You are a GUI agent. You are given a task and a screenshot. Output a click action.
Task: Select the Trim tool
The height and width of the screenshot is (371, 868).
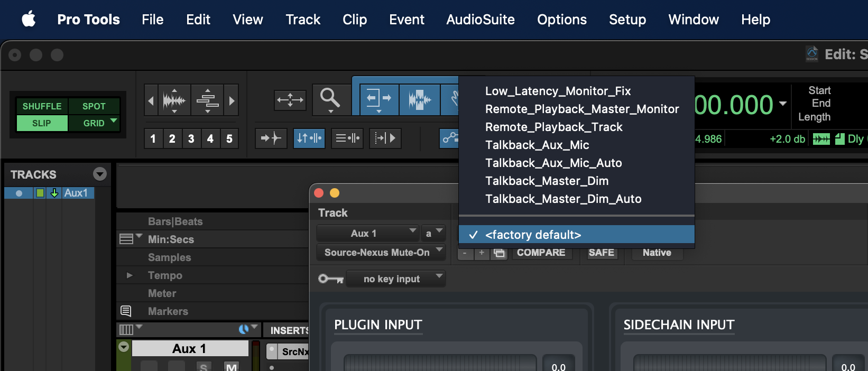pyautogui.click(x=378, y=99)
